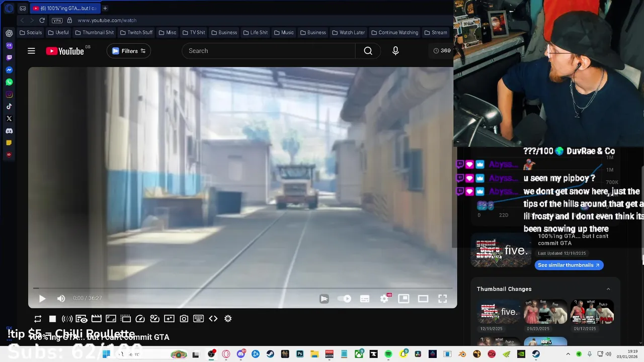Toggle cinema clapperboard mode icon
The width and height of the screenshot is (644, 362).
[x=96, y=319]
